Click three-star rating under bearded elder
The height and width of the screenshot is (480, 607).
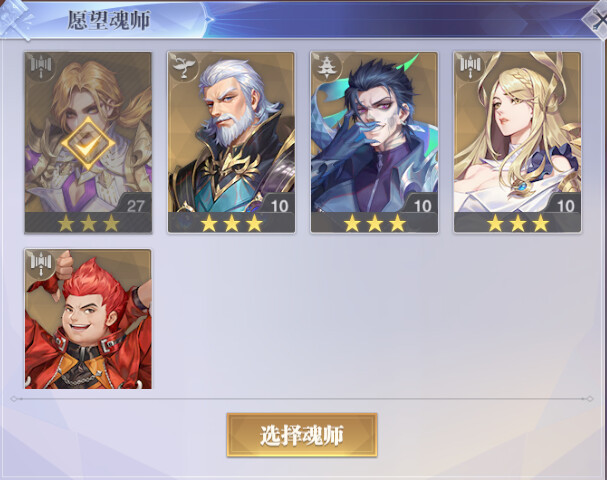pyautogui.click(x=231, y=223)
